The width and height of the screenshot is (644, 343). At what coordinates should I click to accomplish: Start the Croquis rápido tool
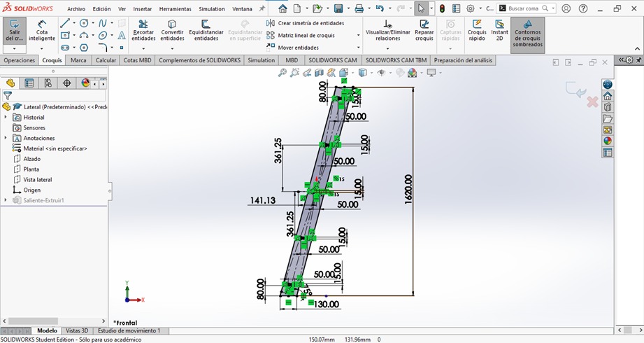477,30
